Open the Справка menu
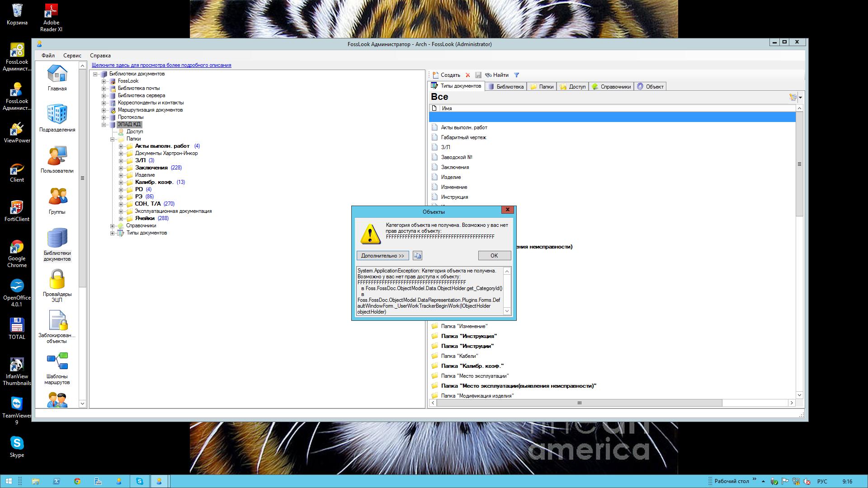Image resolution: width=868 pixels, height=488 pixels. pos(100,56)
